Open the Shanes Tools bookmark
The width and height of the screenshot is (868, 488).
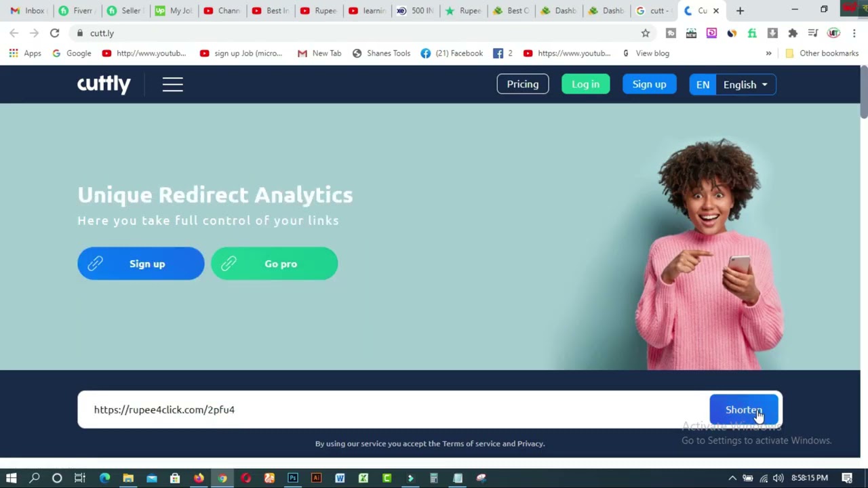[x=381, y=53]
